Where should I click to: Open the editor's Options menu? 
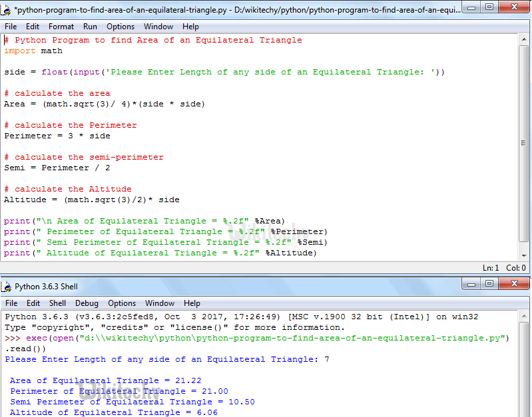tap(121, 27)
